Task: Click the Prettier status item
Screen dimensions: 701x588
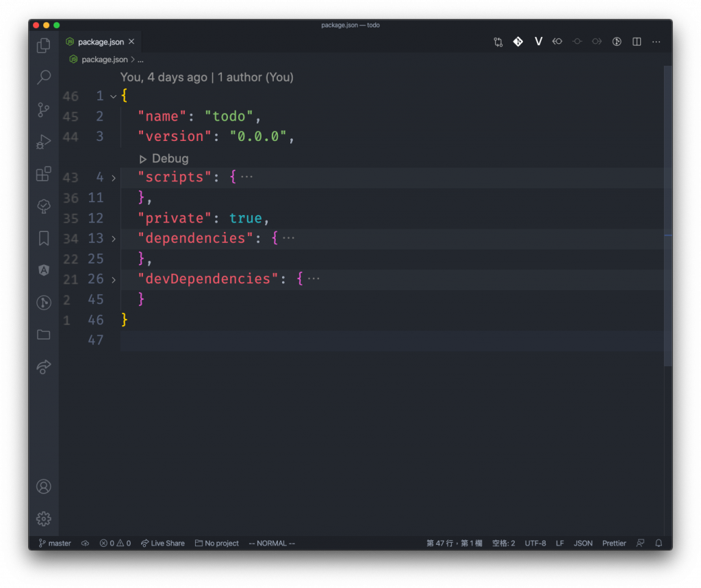Action: [x=614, y=544]
